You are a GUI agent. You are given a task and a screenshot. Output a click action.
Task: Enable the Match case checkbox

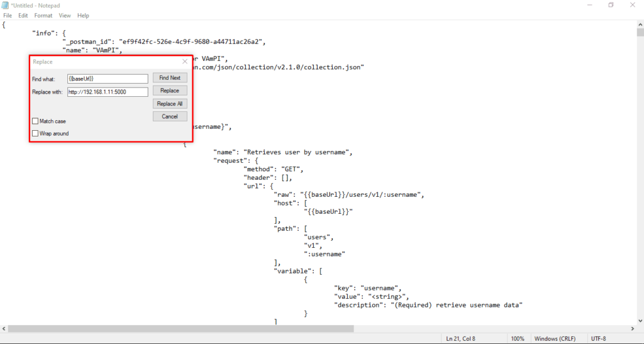coord(35,121)
